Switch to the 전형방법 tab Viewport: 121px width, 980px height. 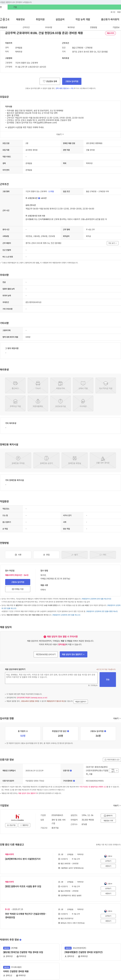tap(94, 27)
